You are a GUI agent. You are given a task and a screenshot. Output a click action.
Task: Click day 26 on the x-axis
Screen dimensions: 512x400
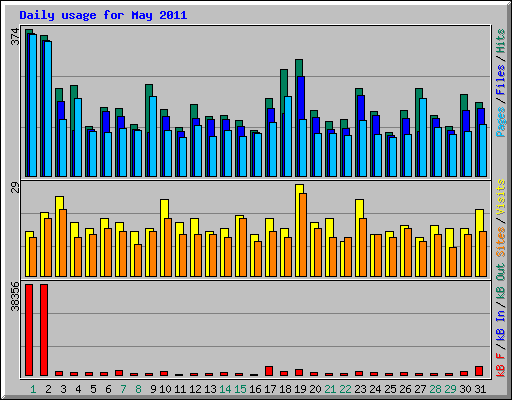[405, 389]
